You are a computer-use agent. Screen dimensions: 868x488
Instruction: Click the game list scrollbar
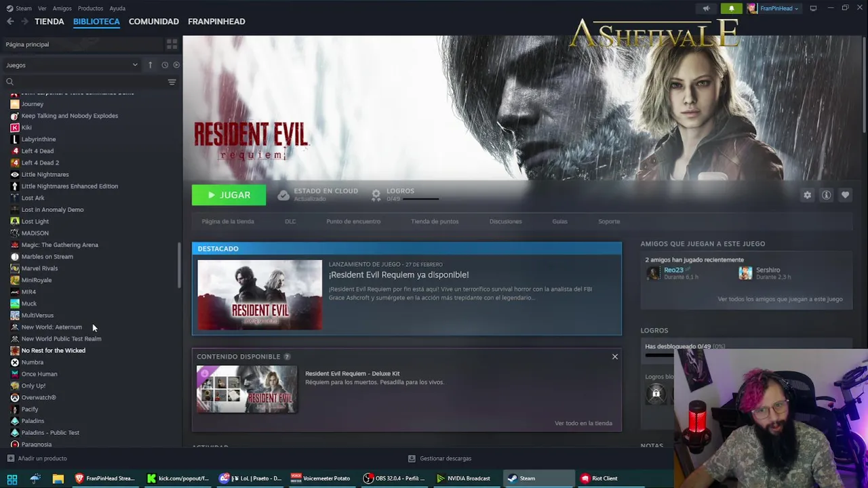point(180,265)
